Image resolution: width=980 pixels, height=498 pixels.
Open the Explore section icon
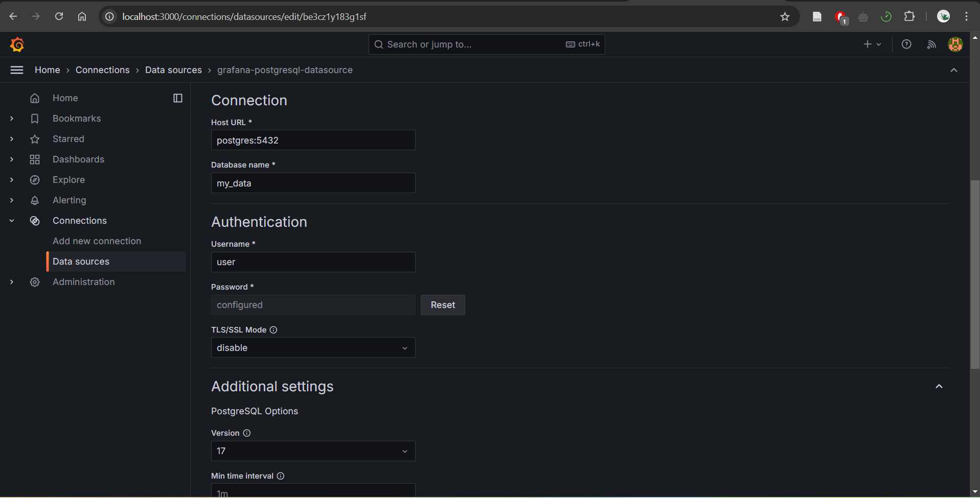tap(34, 180)
